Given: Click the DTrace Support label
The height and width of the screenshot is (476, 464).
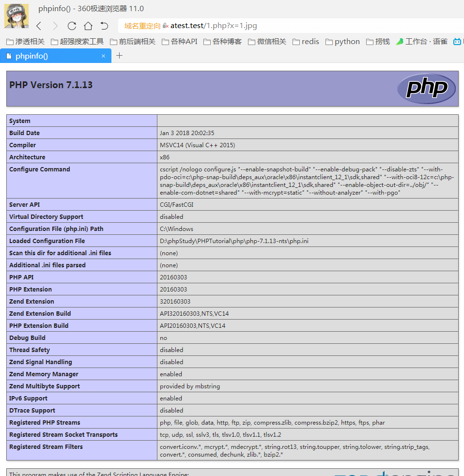Looking at the screenshot, I should pyautogui.click(x=32, y=411).
